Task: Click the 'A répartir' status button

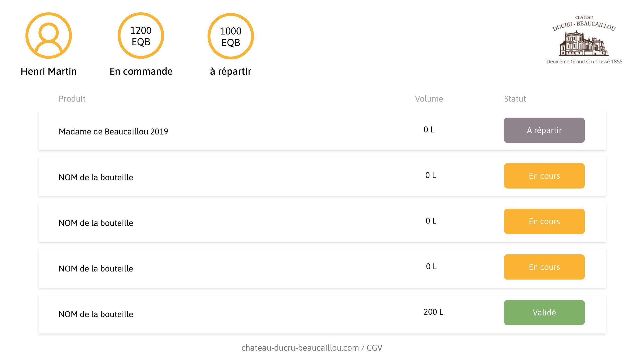Action: (x=544, y=130)
